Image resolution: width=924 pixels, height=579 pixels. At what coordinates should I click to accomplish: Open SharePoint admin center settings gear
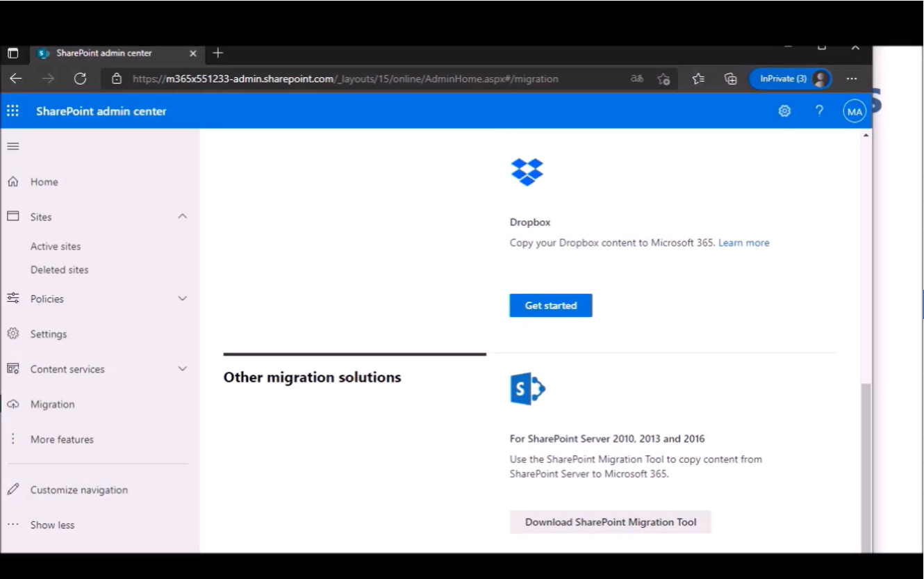[784, 111]
